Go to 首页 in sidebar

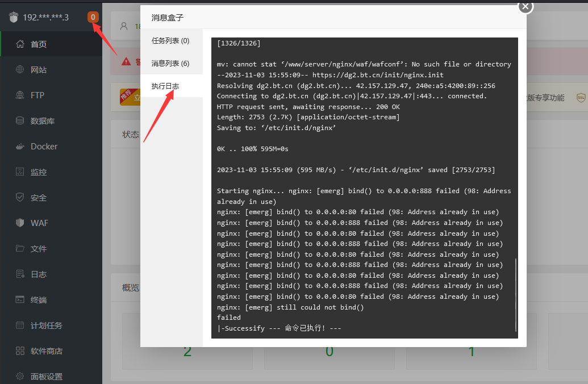click(x=51, y=44)
